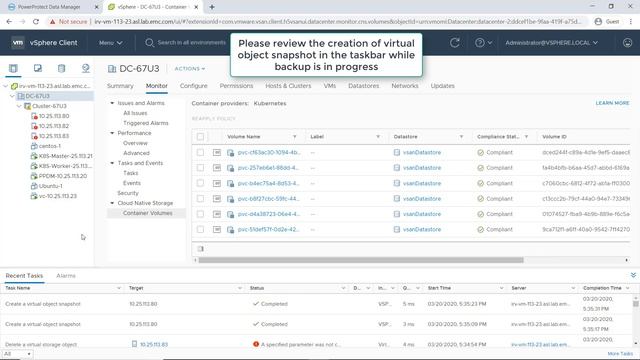Check the pvc-d4a38723 row checkbox
The width and height of the screenshot is (640, 360).
pos(200,214)
